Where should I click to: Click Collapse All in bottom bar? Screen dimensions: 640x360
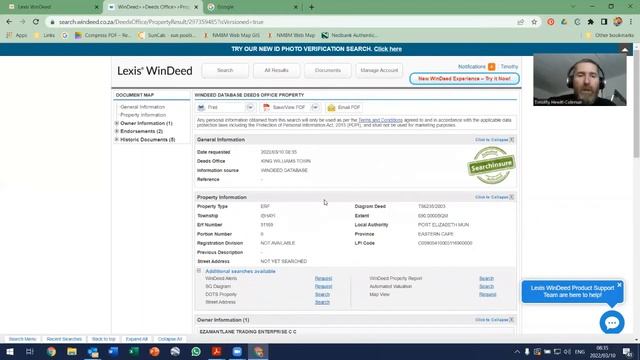tap(170, 339)
